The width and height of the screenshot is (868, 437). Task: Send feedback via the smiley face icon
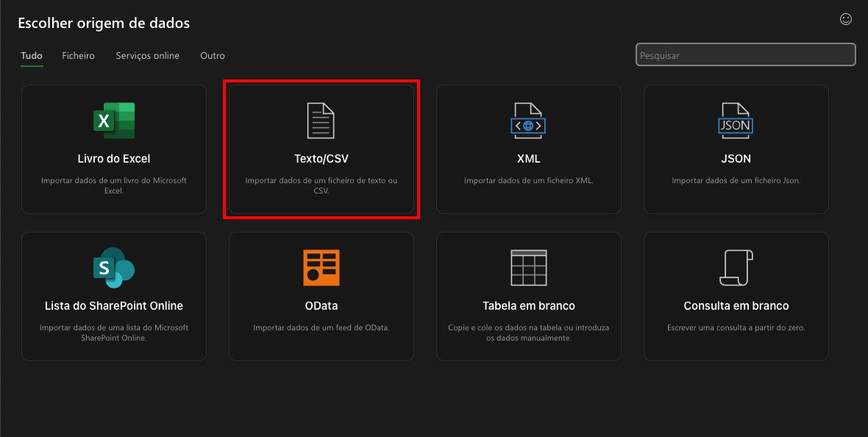pyautogui.click(x=846, y=19)
